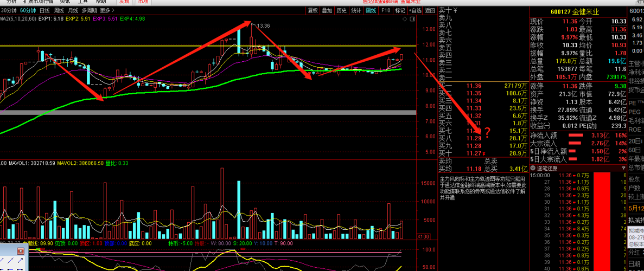
Task: Click the 买二 bid row at 11.35
Action: pos(483,93)
